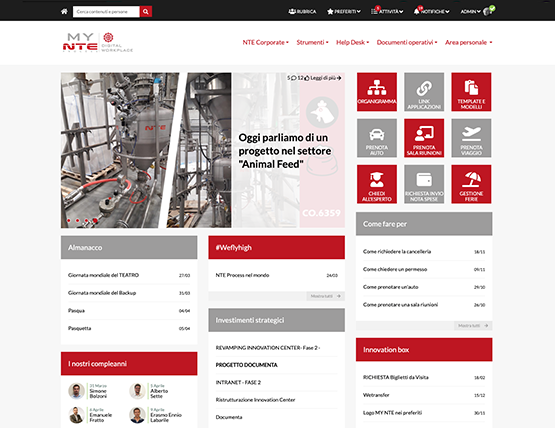The image size is (555, 428).
Task: Open the Richiesta Invio Nota Spese tile
Action: click(424, 184)
